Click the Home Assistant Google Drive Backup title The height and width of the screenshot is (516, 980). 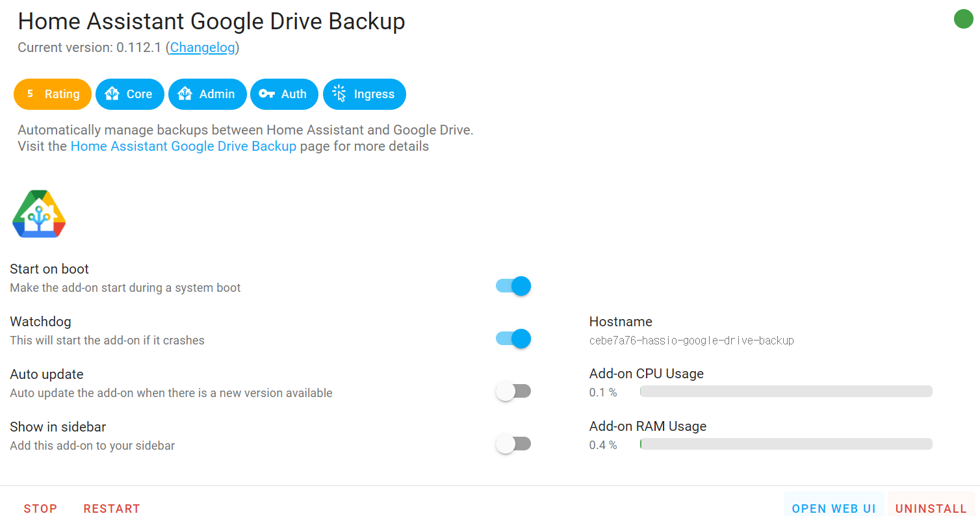click(212, 21)
